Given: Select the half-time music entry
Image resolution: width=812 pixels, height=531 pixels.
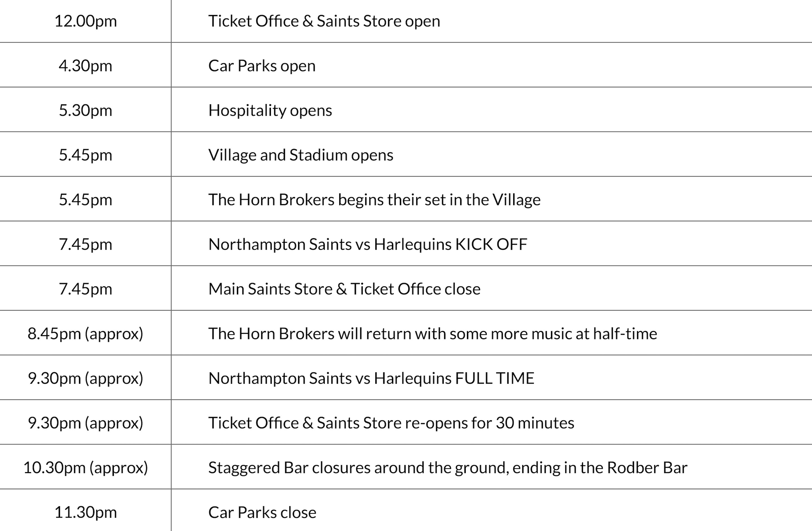Looking at the screenshot, I should (432, 334).
